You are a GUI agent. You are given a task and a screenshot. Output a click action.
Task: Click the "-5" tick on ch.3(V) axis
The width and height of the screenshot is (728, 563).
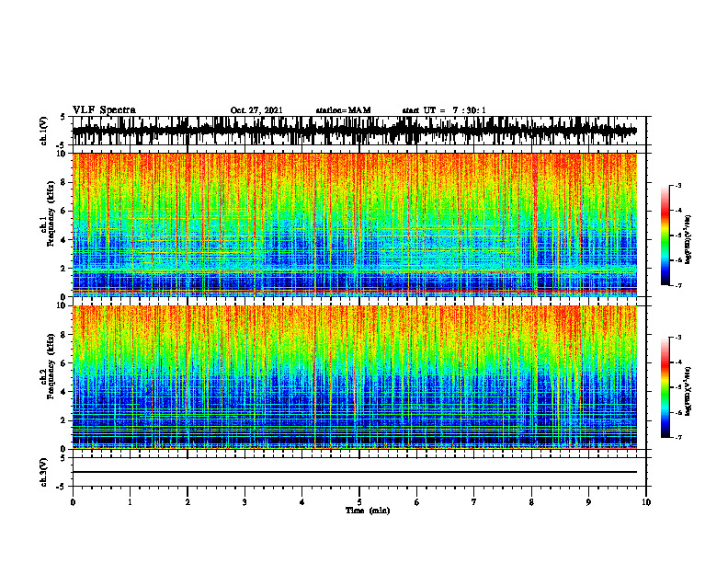pyautogui.click(x=63, y=487)
